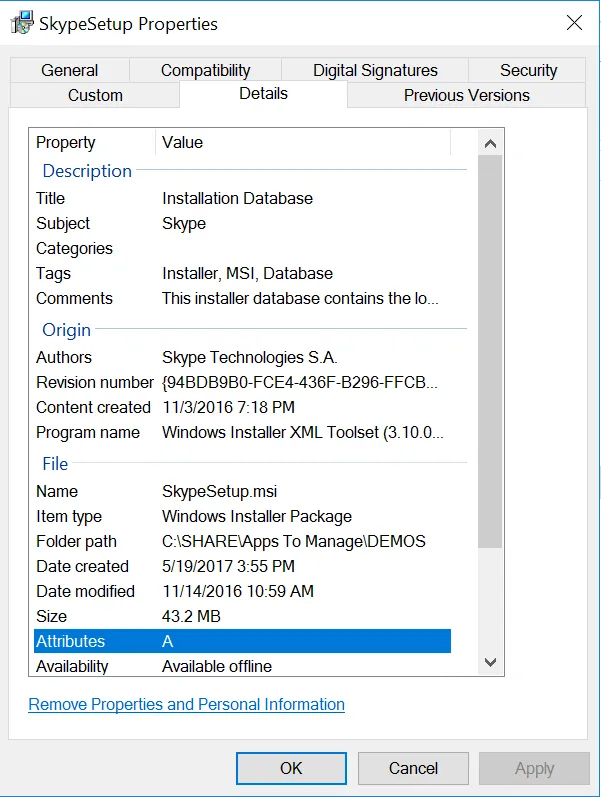Select the Custom tab
601x797 pixels.
[x=95, y=95]
